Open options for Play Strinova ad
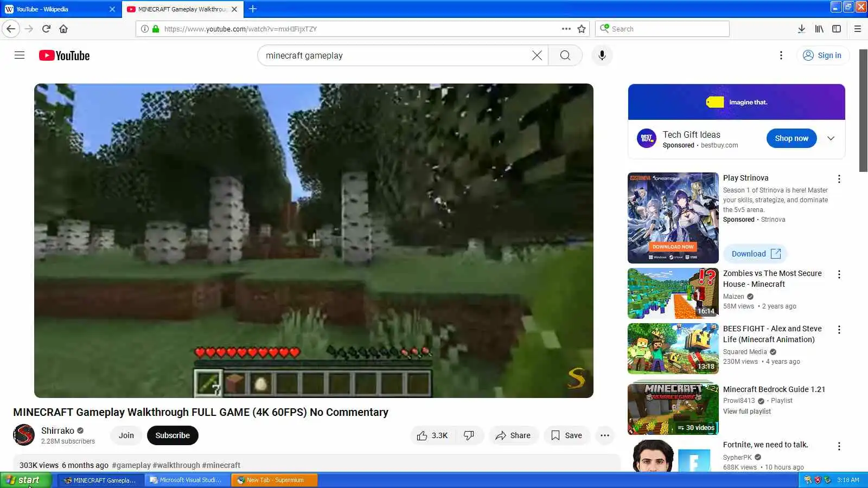This screenshot has height=488, width=868. pyautogui.click(x=839, y=179)
